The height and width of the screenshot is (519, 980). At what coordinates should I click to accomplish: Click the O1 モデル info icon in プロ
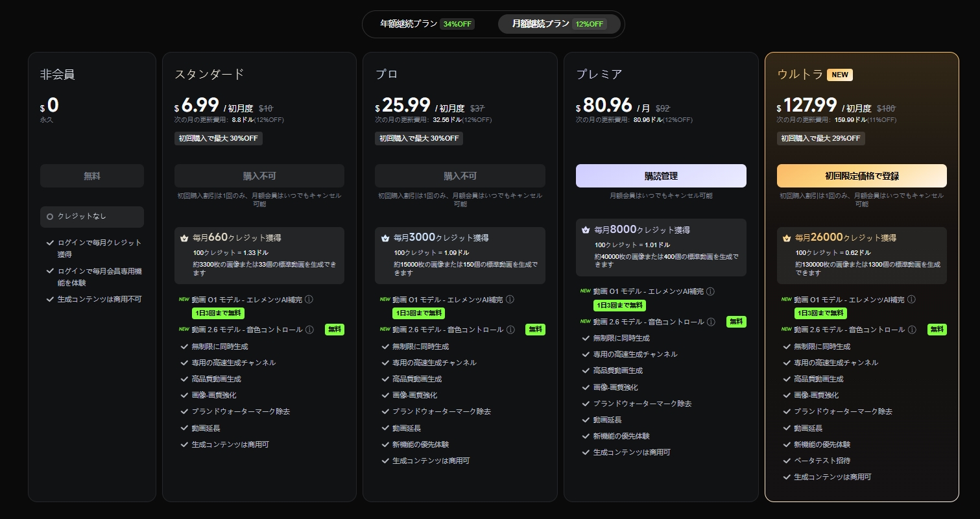[510, 300]
